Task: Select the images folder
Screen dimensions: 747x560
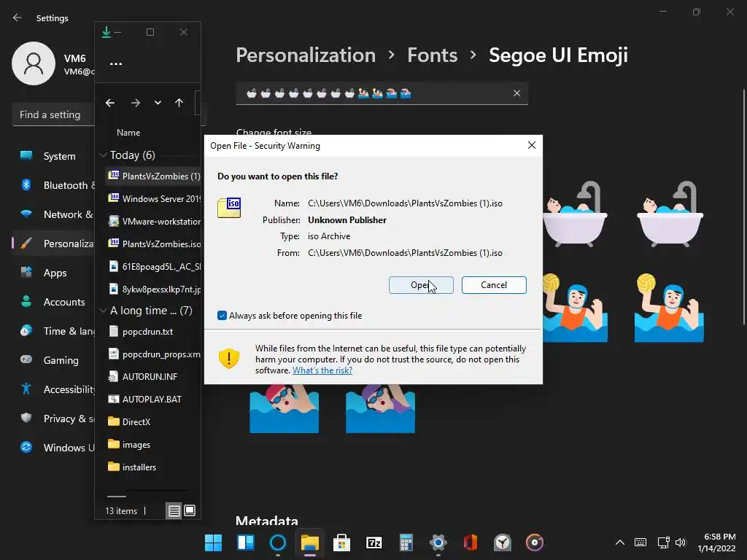Action: pos(152,444)
